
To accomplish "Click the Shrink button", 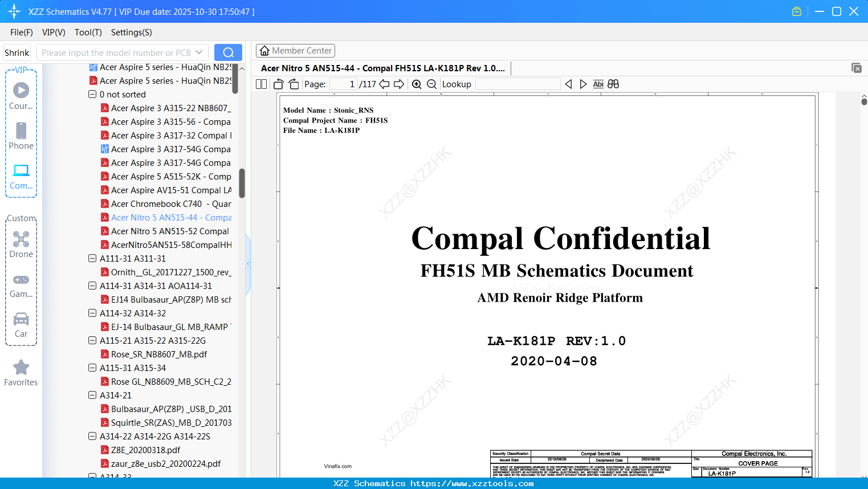I will (17, 52).
